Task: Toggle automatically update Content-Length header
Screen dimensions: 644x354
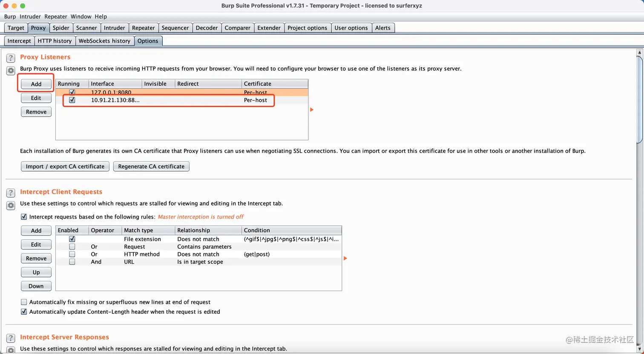Action: pos(24,312)
